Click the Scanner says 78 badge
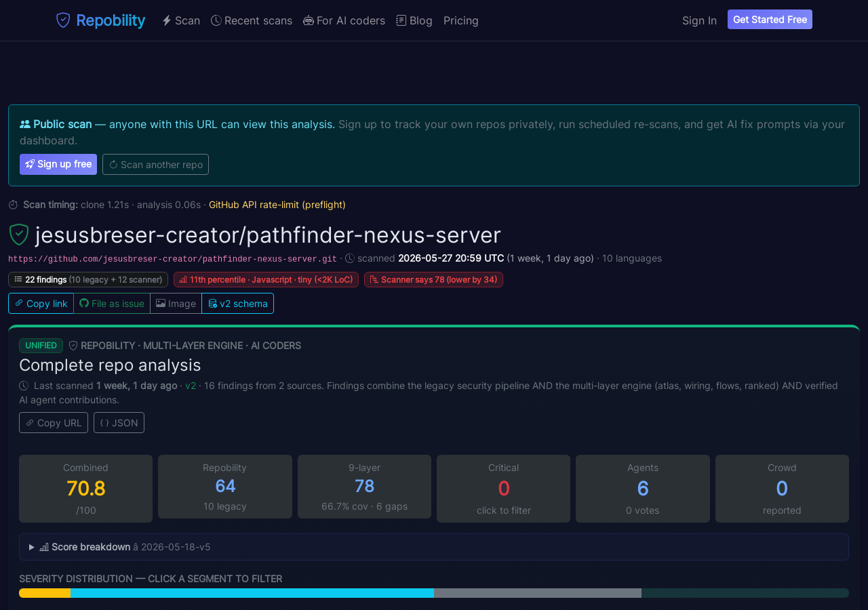The height and width of the screenshot is (610, 868). coord(433,279)
